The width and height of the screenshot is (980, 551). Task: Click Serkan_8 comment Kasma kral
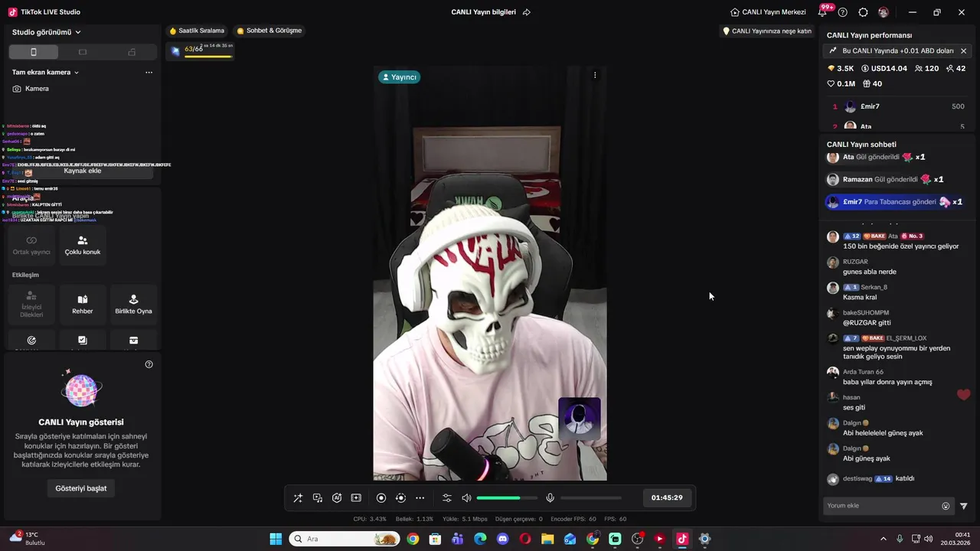[x=860, y=297]
